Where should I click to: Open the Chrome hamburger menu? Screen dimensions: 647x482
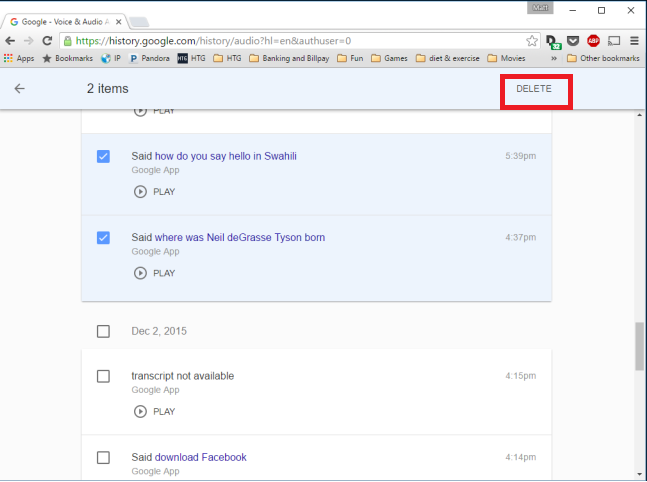click(634, 41)
